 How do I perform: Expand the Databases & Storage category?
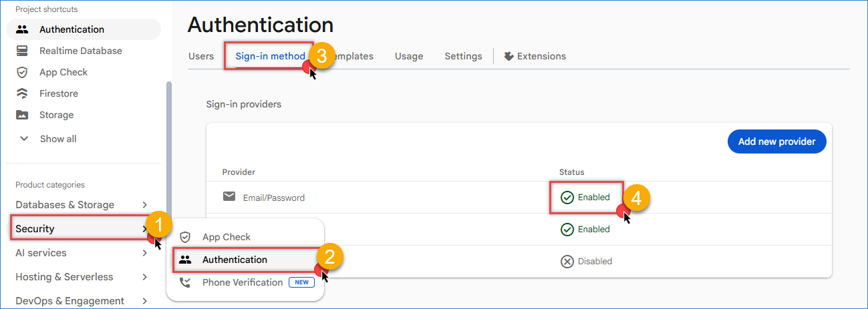[82, 205]
